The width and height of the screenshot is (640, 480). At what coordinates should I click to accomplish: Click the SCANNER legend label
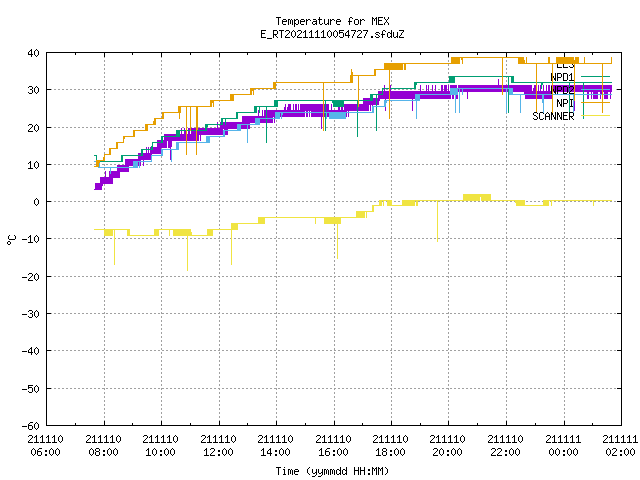click(553, 116)
